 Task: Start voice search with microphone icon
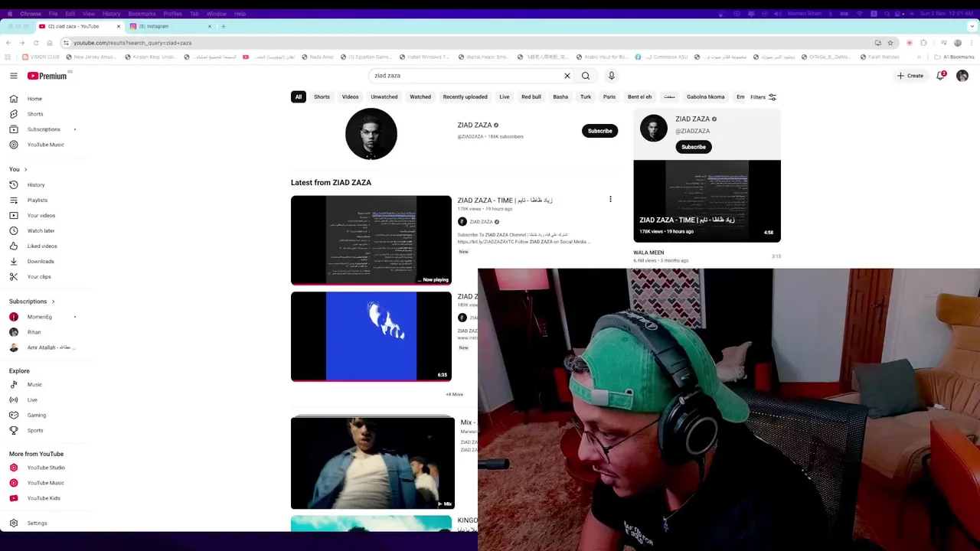coord(612,76)
